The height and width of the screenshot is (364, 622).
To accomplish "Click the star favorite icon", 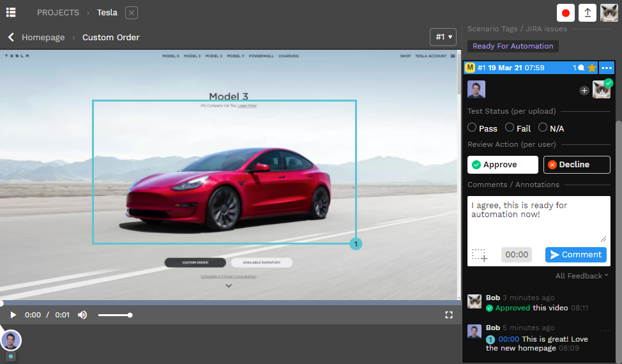I will point(592,68).
